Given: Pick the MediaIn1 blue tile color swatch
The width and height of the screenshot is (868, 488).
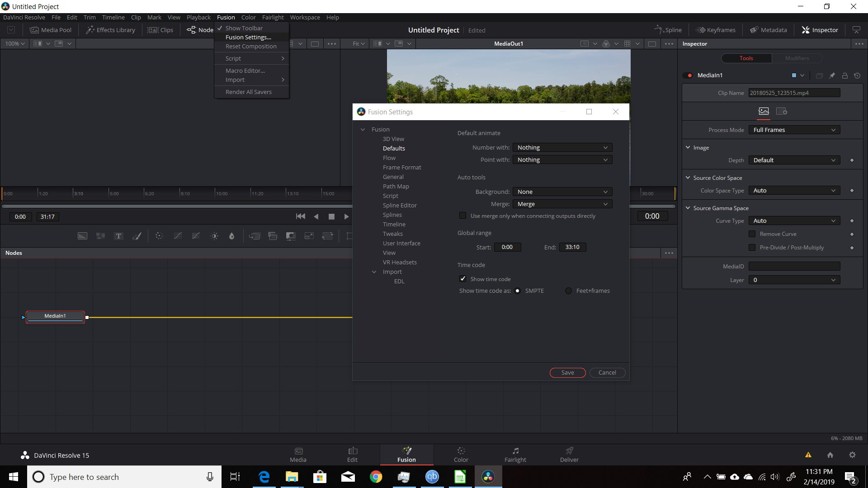Looking at the screenshot, I should pyautogui.click(x=794, y=75).
